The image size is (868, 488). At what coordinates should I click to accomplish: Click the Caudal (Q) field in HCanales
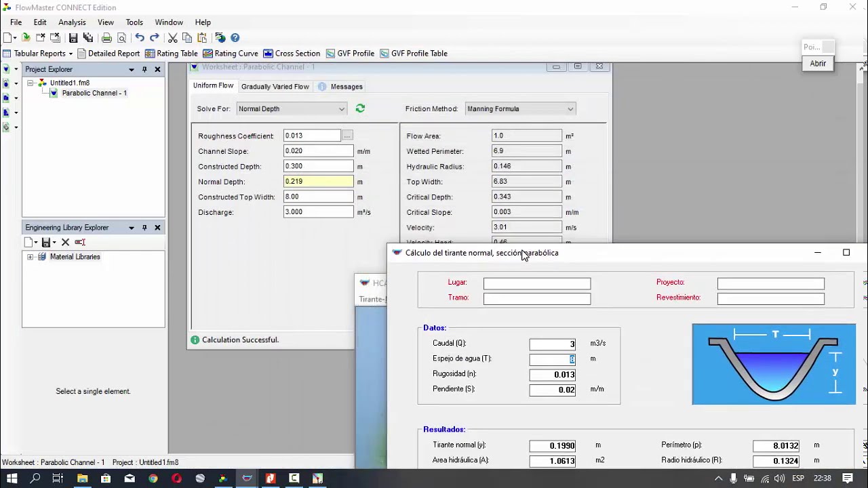click(x=553, y=344)
